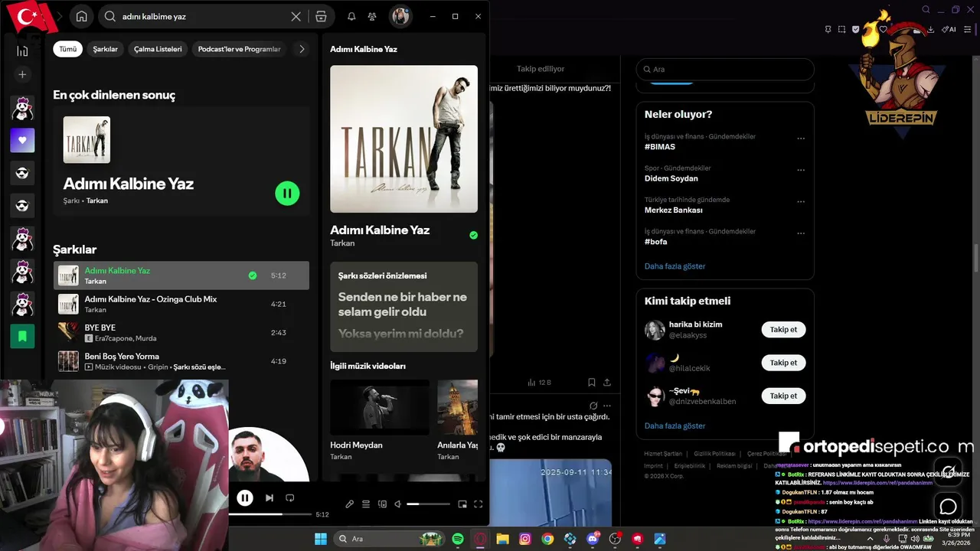
Task: Switch Spotify to full screen view
Action: [479, 504]
